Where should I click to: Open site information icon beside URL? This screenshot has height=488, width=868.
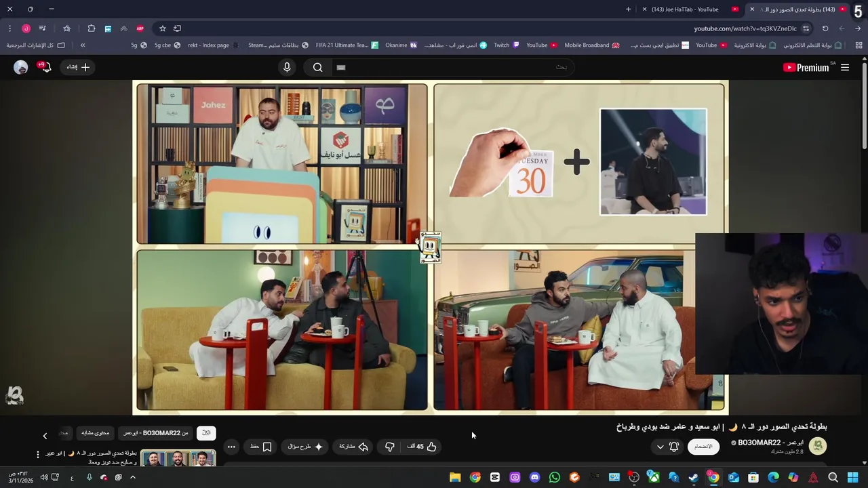[806, 28]
